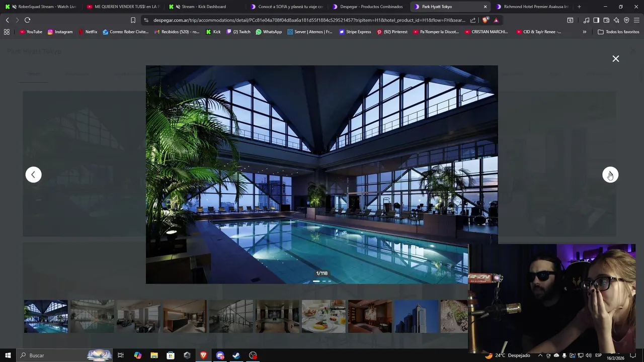Switch to Despegar - Productos Combinados tab

click(x=369, y=7)
